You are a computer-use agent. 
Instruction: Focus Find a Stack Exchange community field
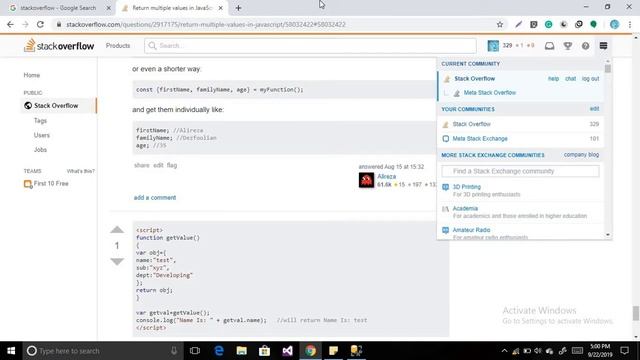tap(520, 171)
